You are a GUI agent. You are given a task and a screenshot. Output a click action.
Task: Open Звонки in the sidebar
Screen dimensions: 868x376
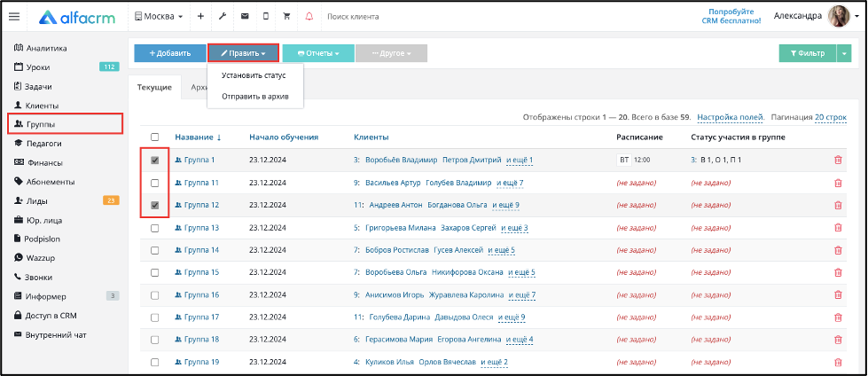pos(33,278)
